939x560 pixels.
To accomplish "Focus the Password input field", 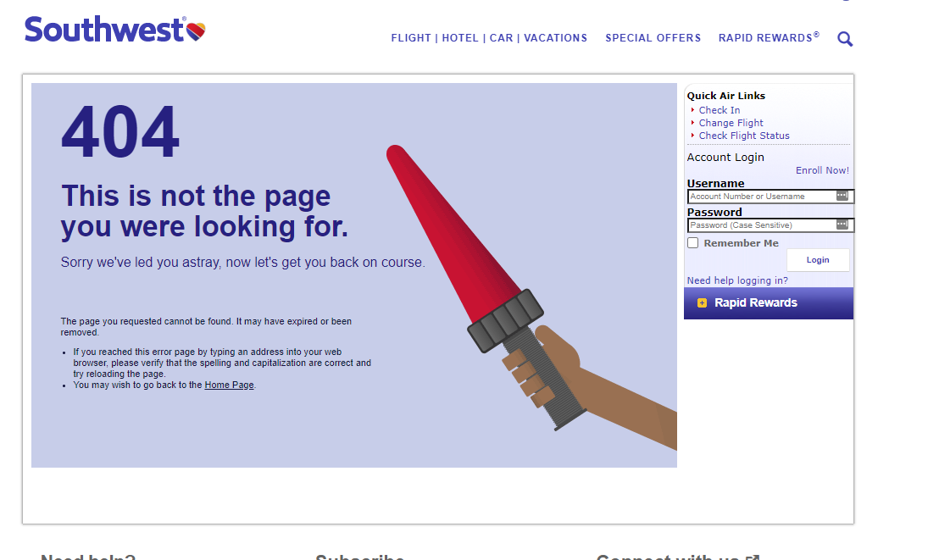I will coord(758,225).
